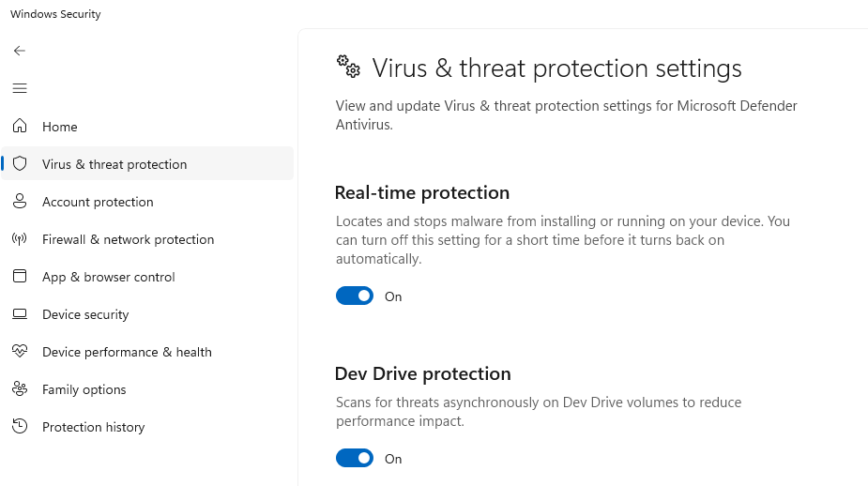
Task: Click the Family options people icon
Action: [x=20, y=389]
